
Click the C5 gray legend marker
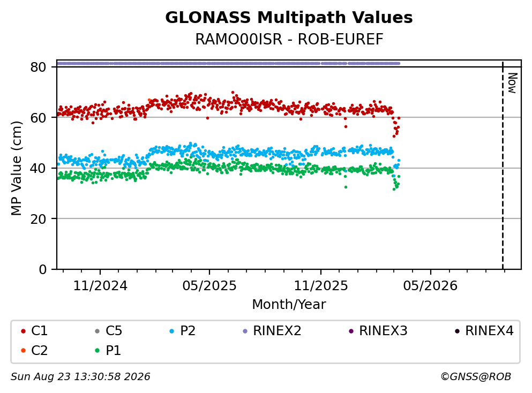pyautogui.click(x=98, y=331)
